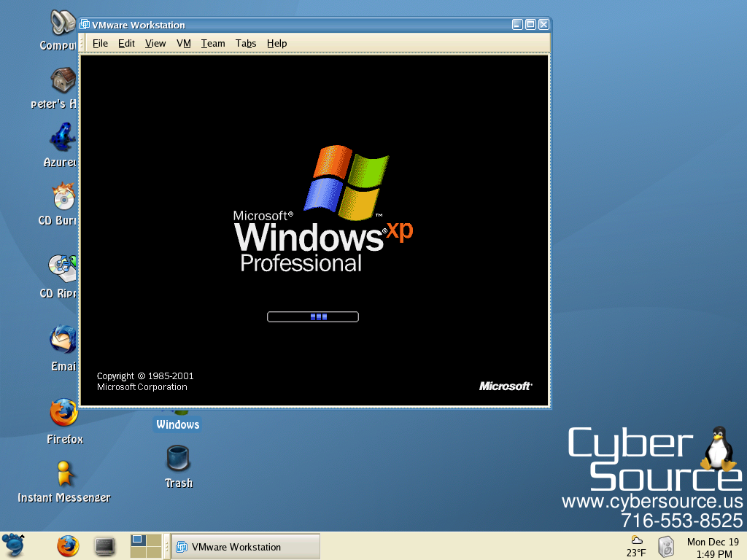Select the Firefox desktop icon
Screen dimensions: 747x560
[x=64, y=413]
